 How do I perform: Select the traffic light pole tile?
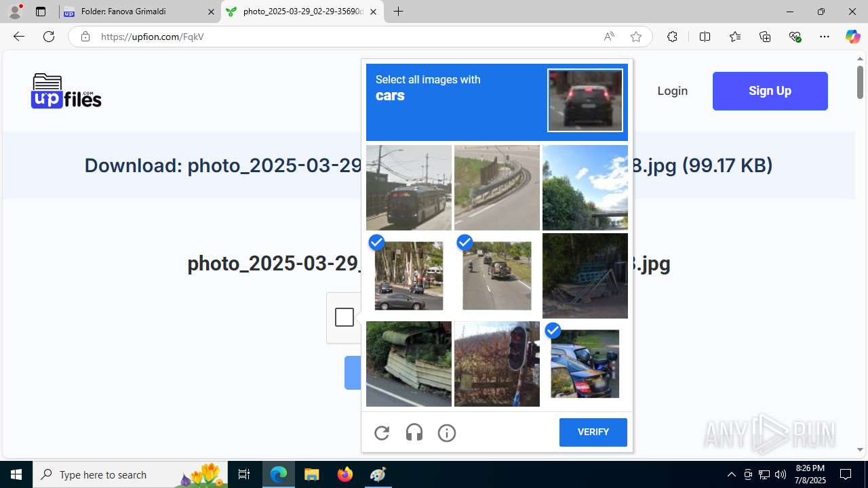[497, 364]
